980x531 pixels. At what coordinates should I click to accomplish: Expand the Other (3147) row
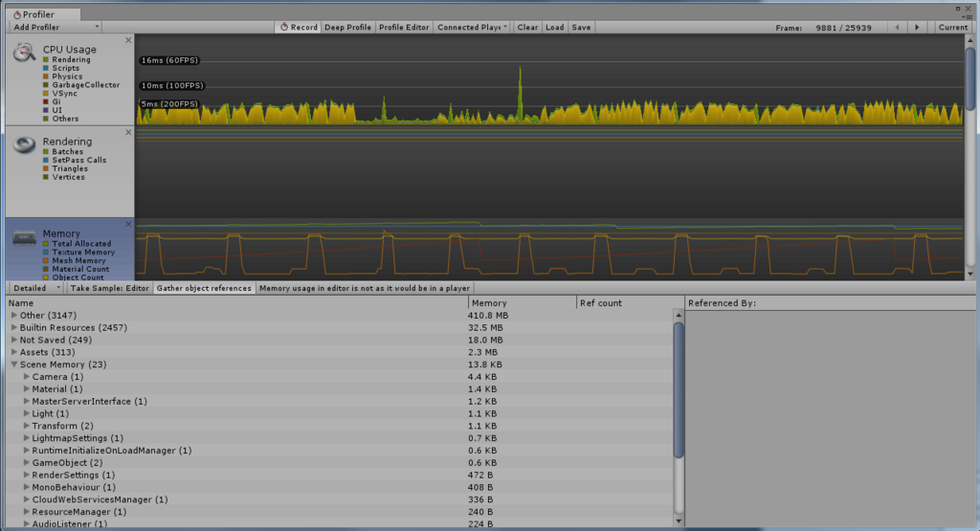tap(14, 316)
